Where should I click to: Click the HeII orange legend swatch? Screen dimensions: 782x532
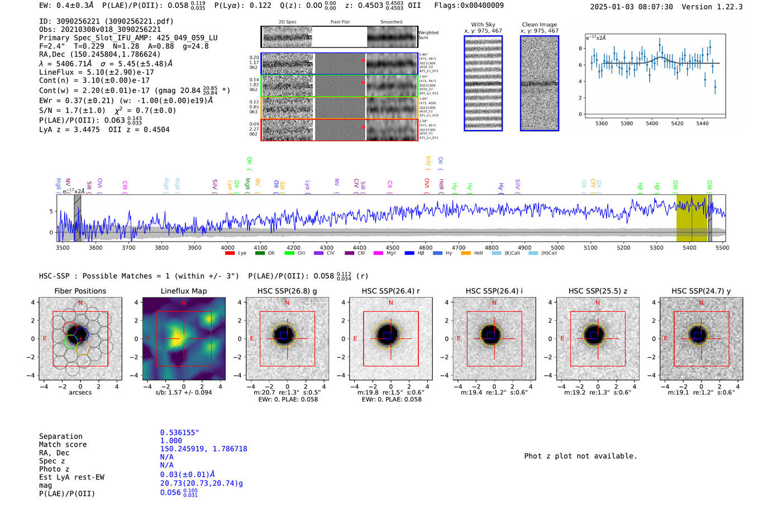[466, 253]
